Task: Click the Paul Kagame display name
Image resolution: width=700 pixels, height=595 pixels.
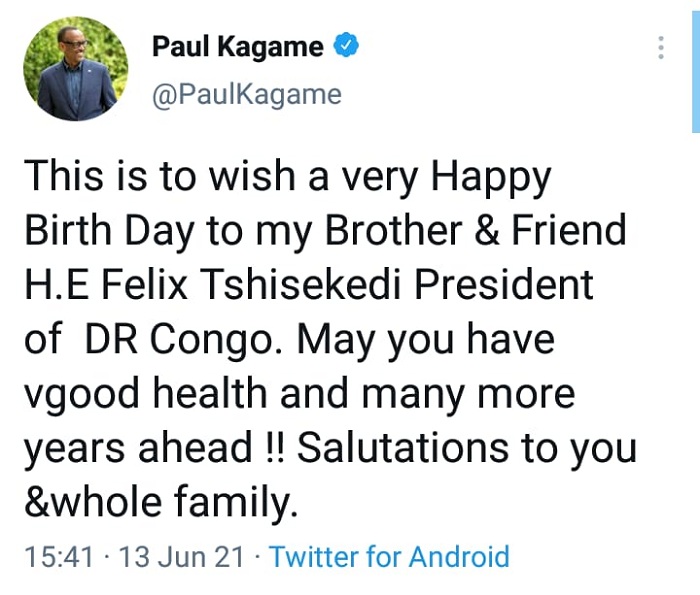Action: tap(238, 47)
